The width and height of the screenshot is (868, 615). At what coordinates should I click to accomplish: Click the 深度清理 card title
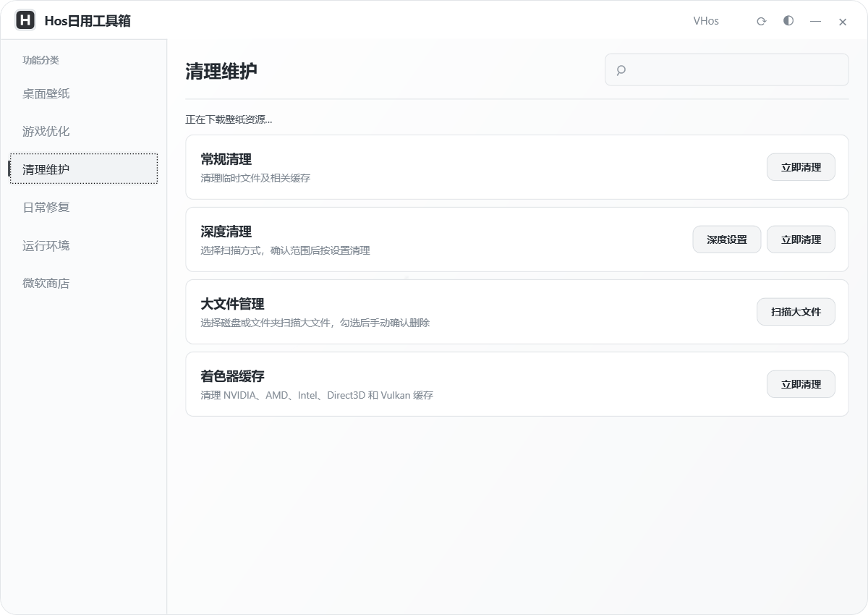point(226,232)
